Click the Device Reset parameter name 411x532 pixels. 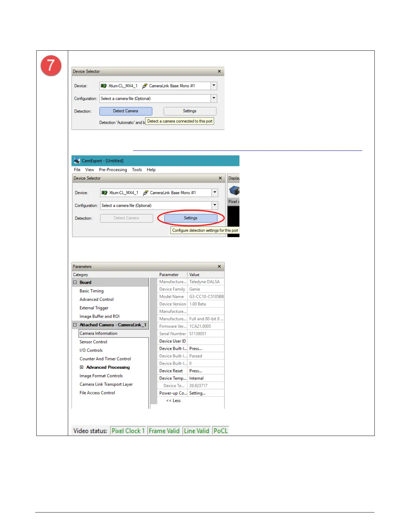tap(171, 371)
